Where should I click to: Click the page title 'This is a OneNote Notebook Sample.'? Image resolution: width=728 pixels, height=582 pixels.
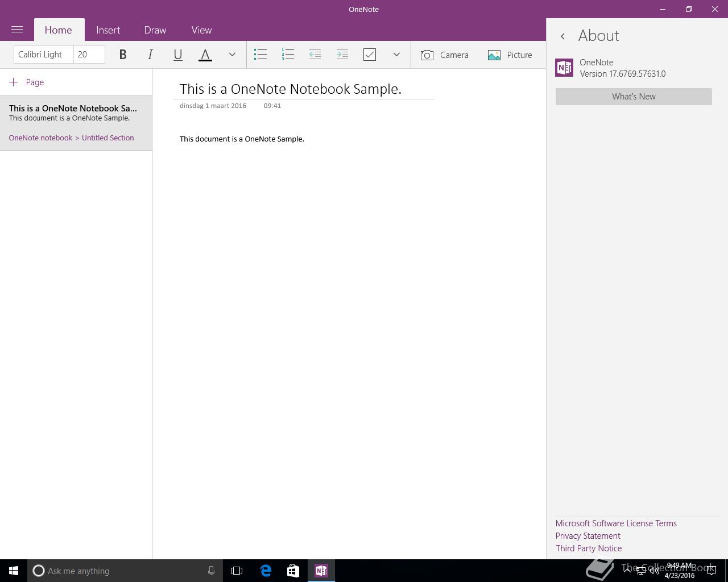pyautogui.click(x=291, y=89)
